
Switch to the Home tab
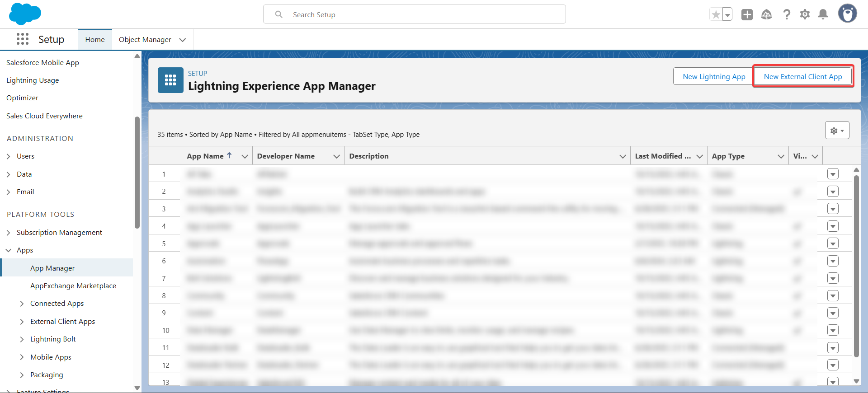click(95, 40)
